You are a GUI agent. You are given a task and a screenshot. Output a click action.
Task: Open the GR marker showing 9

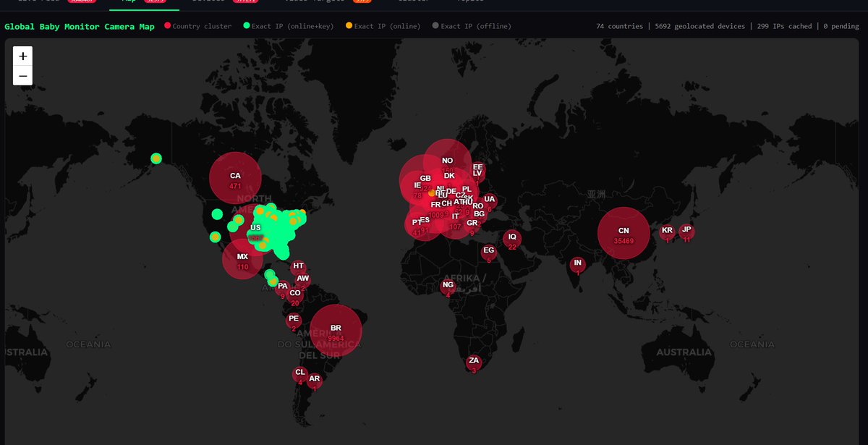[472, 225]
